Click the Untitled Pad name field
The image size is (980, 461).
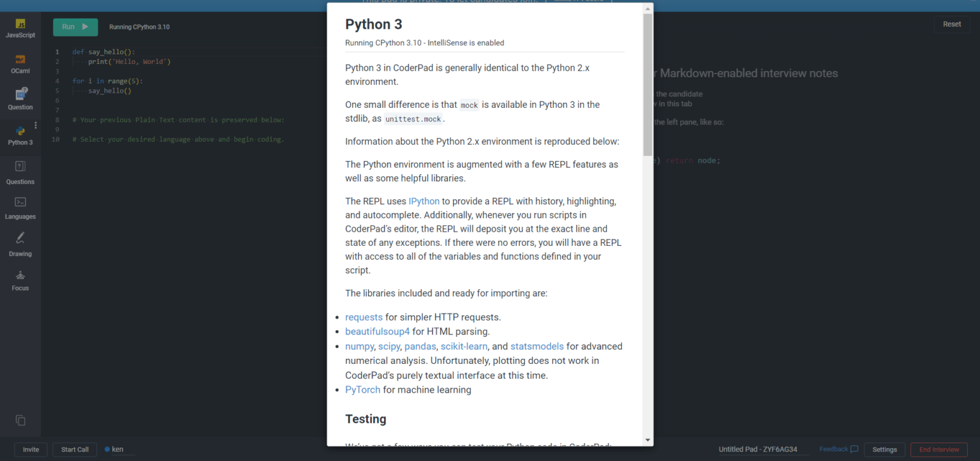pos(757,449)
